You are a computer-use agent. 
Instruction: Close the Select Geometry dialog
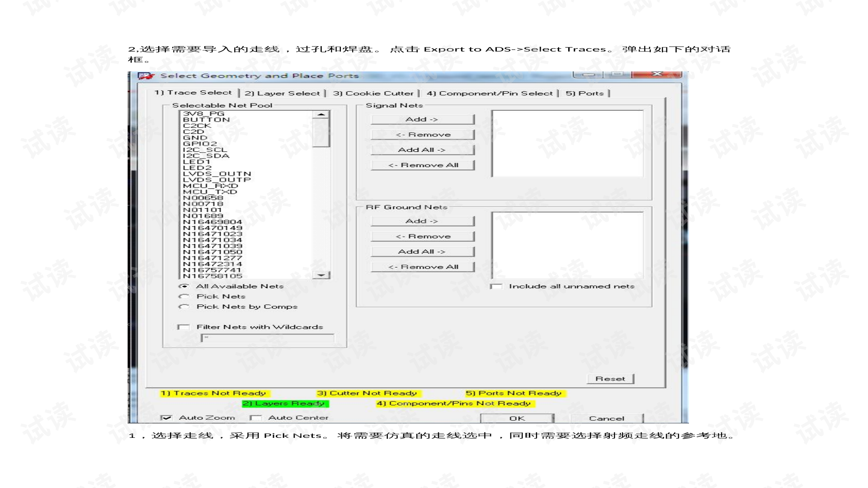(x=657, y=74)
